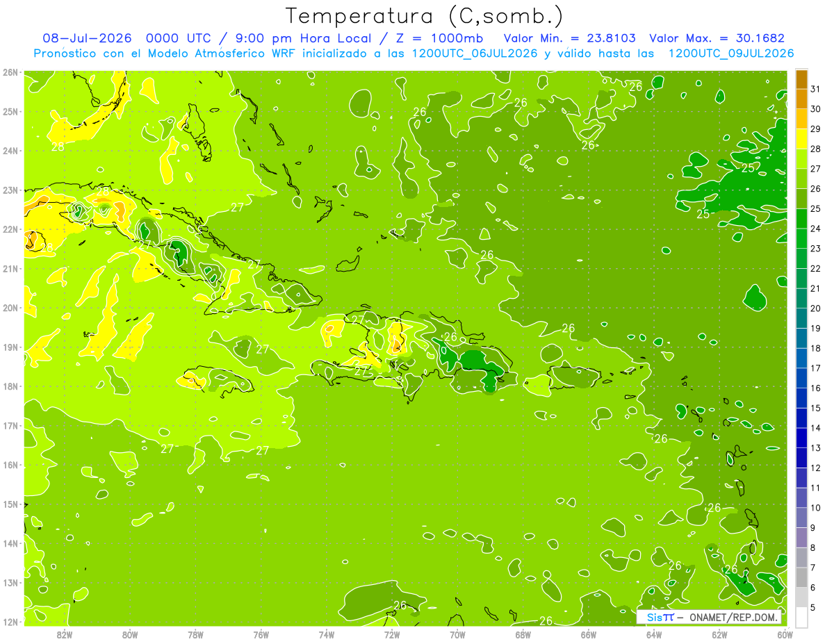This screenshot has width=834, height=644.
Task: Click legend value "18" on the color bar
Action: [x=816, y=348]
